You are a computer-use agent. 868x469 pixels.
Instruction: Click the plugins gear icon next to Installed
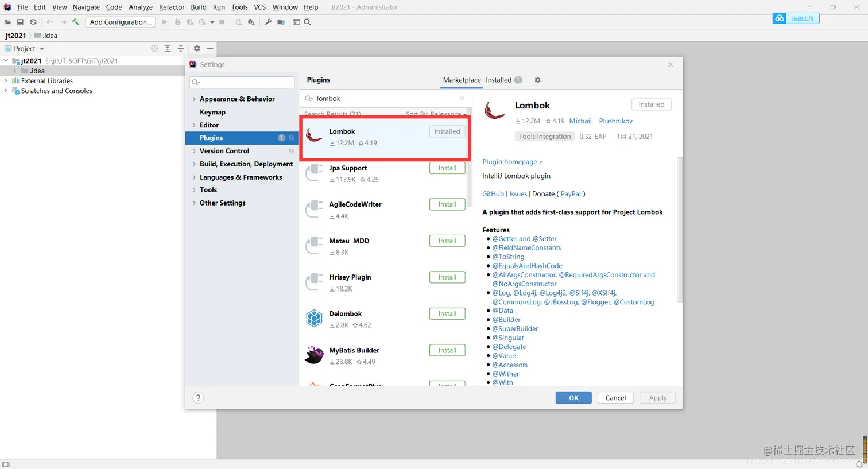537,80
